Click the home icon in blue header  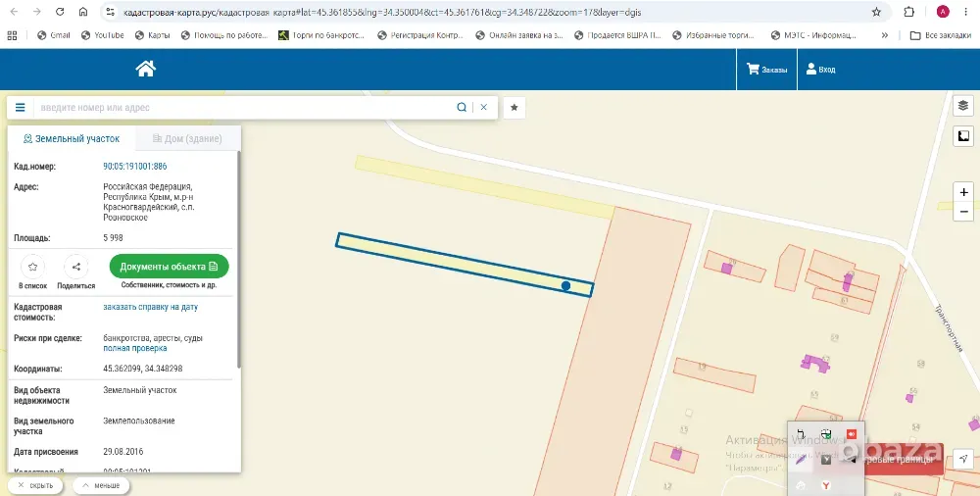tap(146, 69)
